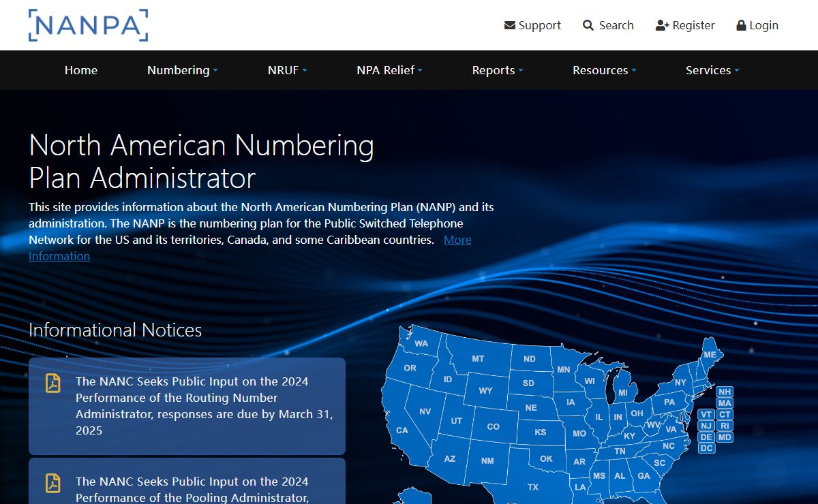
Task: Select Kansas (KS) on the map
Action: tap(541, 432)
